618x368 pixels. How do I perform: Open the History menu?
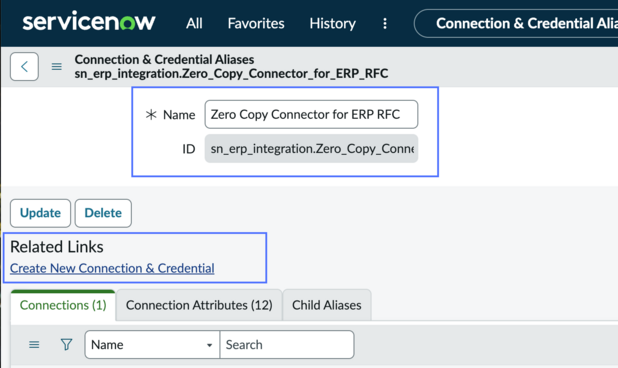point(332,23)
